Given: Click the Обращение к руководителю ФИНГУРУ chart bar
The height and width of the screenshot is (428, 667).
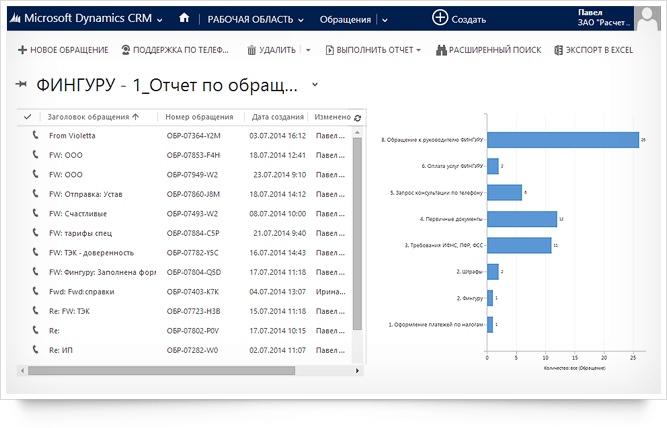Looking at the screenshot, I should (563, 140).
